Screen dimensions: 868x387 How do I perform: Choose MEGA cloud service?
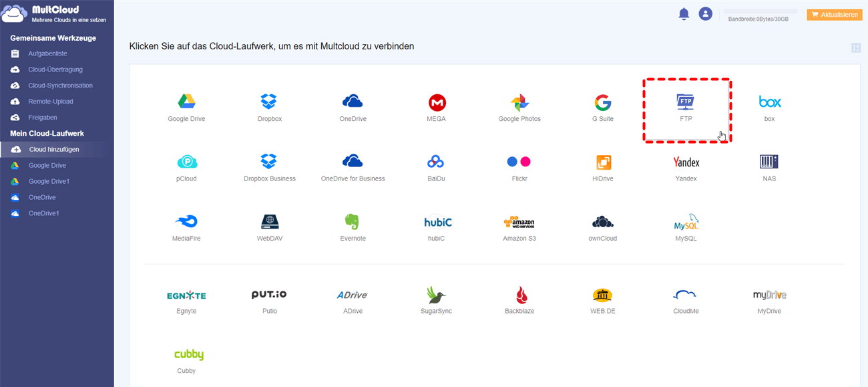[437, 102]
